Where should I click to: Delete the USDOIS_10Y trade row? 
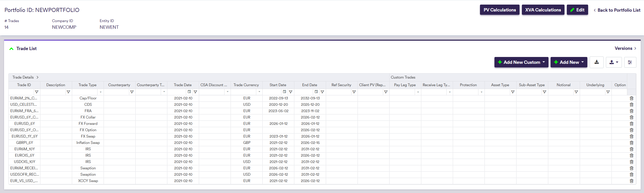pos(632,162)
